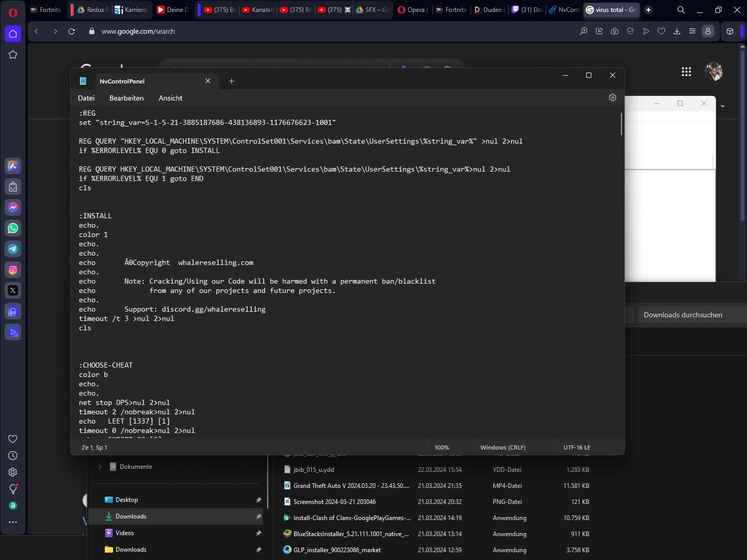
Task: Expand the Dokumente tree item
Action: [100, 467]
